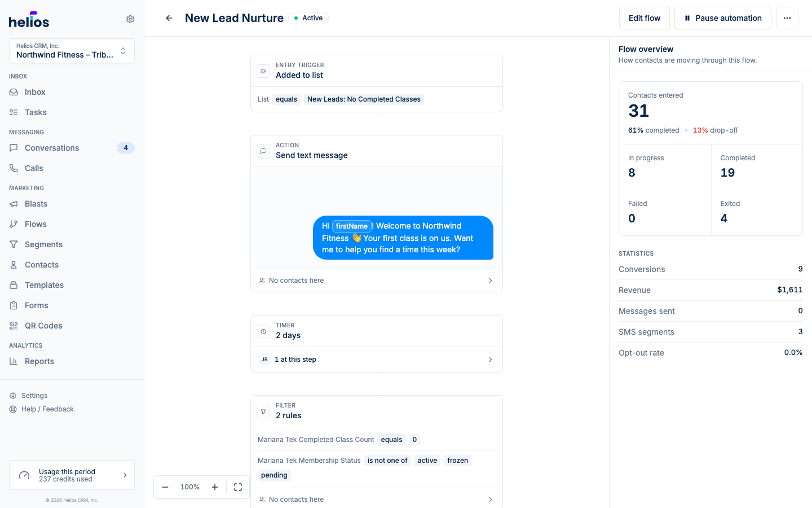Click the frozen status tag in the filter
The image size is (812, 508).
point(458,461)
